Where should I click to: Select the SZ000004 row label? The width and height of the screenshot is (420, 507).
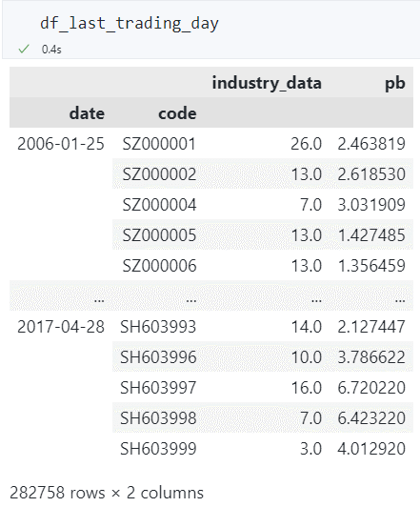click(159, 204)
